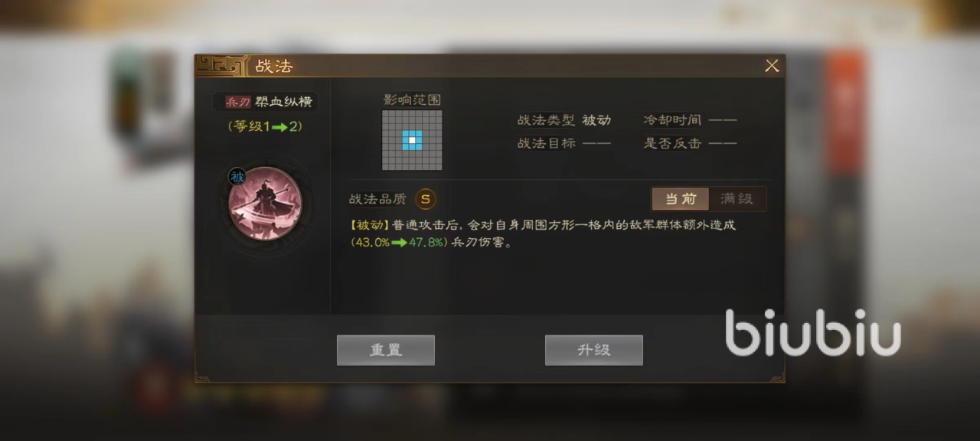Click the 战法目标 field

coord(564,143)
